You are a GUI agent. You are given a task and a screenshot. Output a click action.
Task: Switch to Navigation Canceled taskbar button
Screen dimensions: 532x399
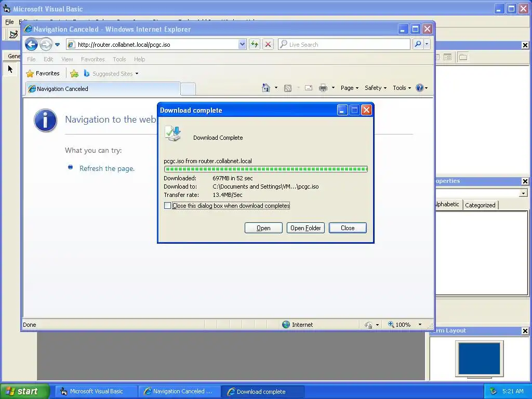[x=179, y=391]
